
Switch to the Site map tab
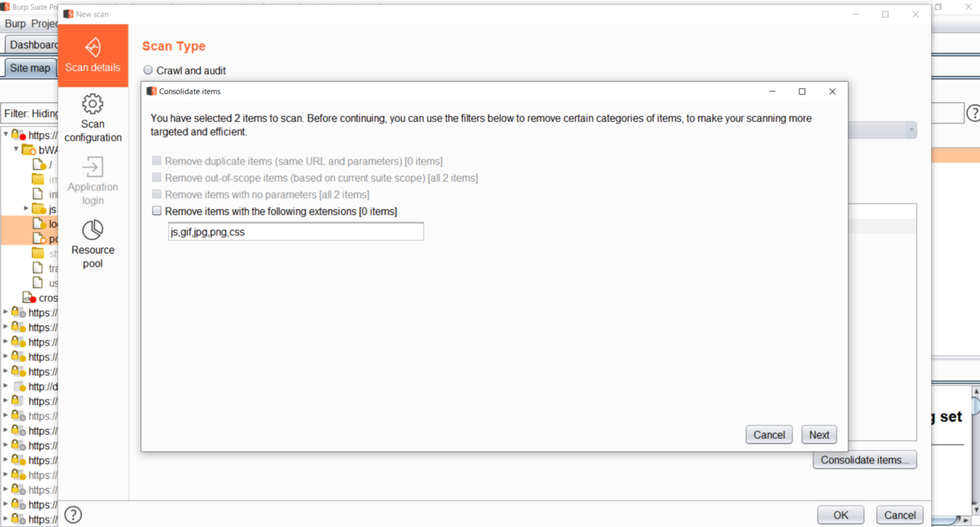click(30, 68)
